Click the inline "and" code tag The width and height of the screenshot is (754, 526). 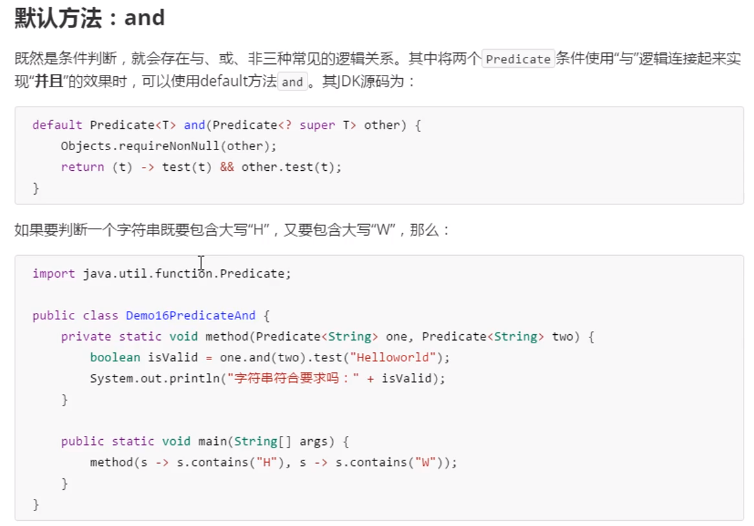pyautogui.click(x=292, y=83)
